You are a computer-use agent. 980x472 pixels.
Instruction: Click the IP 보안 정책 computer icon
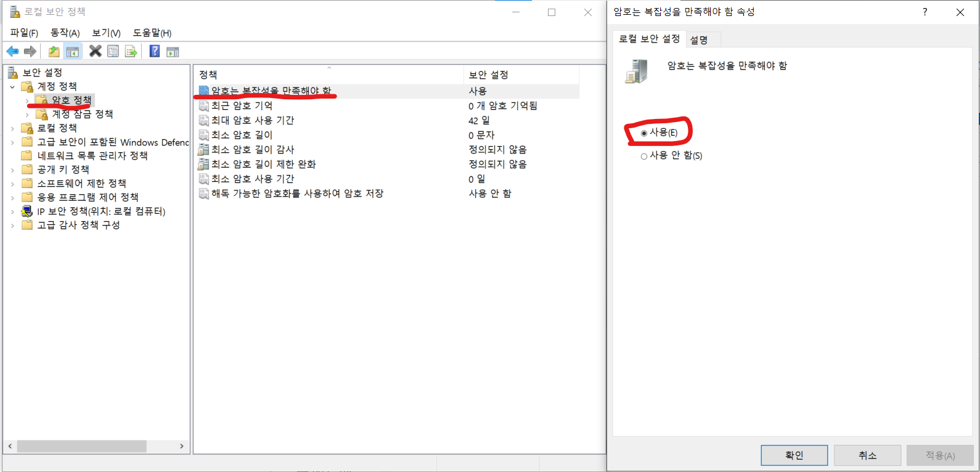point(27,211)
